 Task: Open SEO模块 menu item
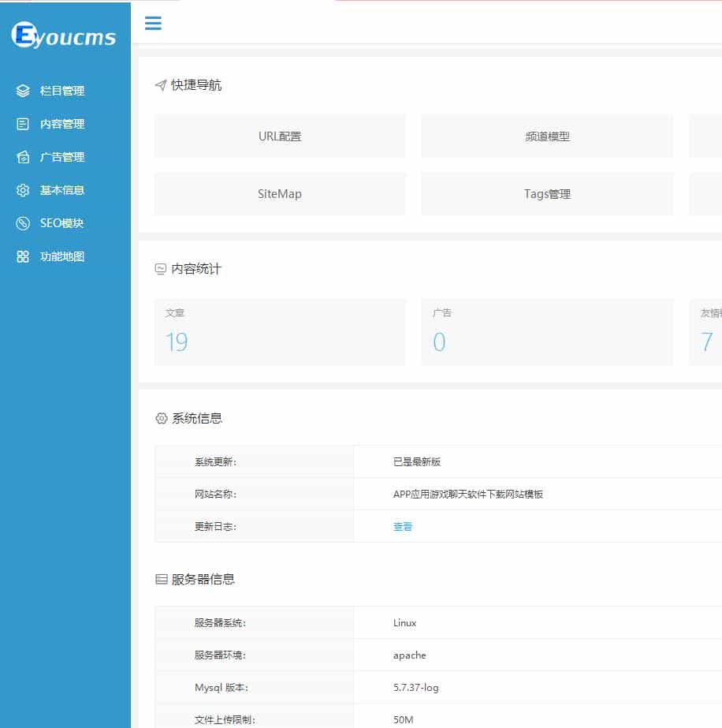pyautogui.click(x=61, y=223)
